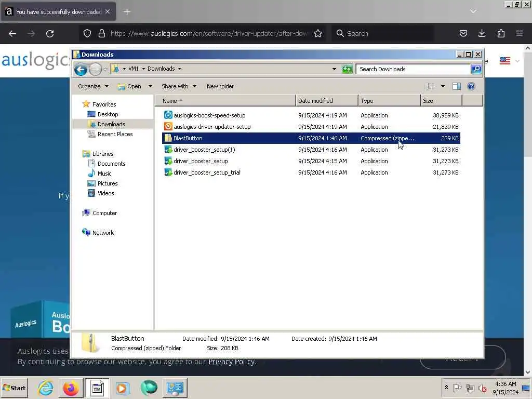Viewport: 532px width, 399px height.
Task: Sort files by Name column header
Action: coord(225,101)
